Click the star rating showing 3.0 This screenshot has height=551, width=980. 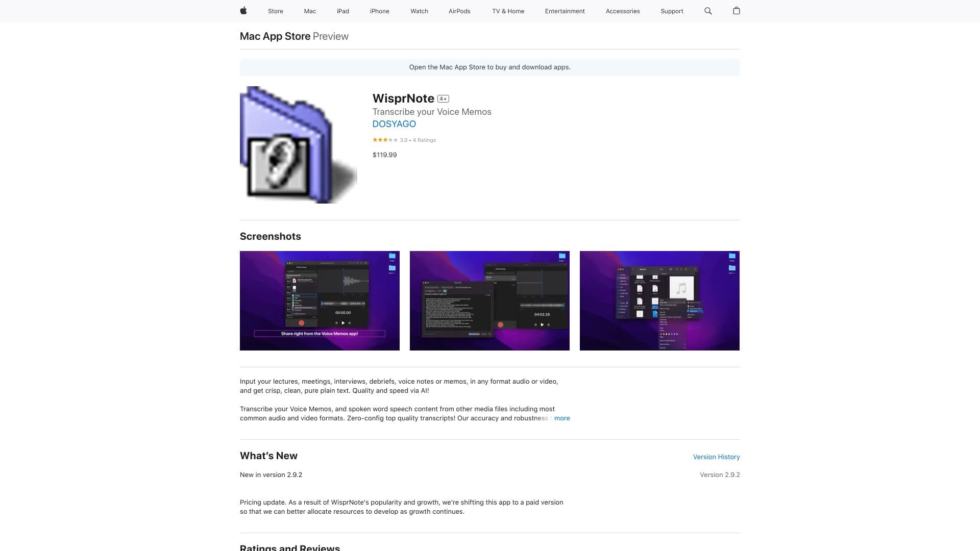pos(383,139)
